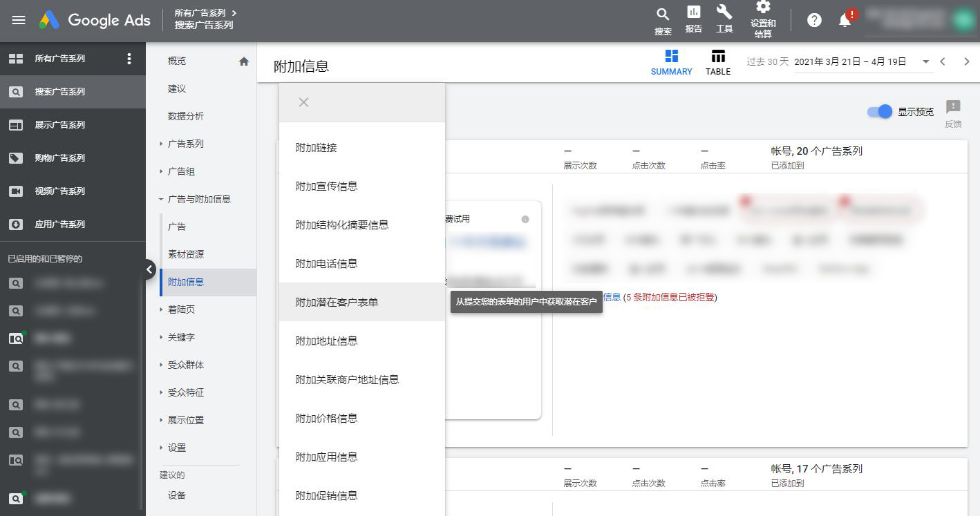Click the home icon next to 概览
The image size is (980, 516).
(244, 61)
